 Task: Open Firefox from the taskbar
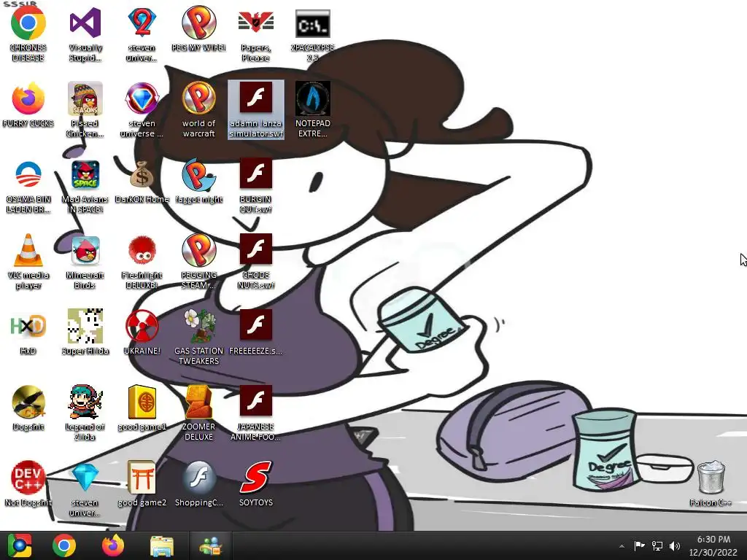113,545
